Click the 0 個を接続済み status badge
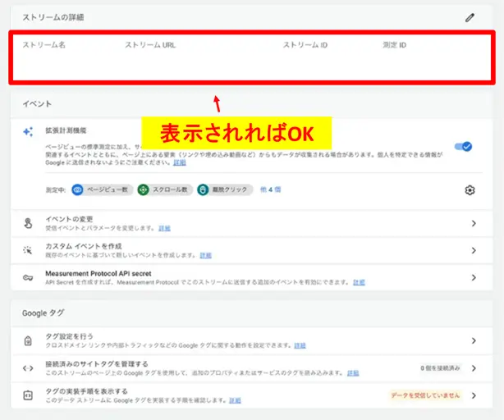 [440, 368]
